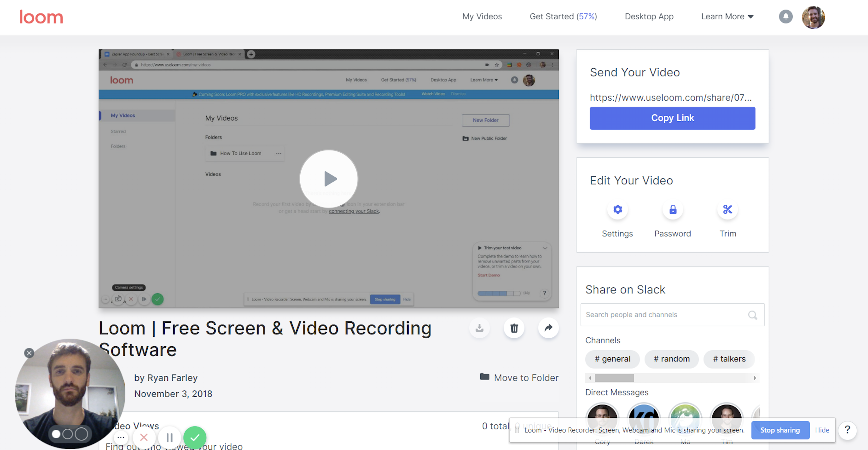Click the delete video icon
Viewport: 868px width, 450px height.
pyautogui.click(x=514, y=328)
